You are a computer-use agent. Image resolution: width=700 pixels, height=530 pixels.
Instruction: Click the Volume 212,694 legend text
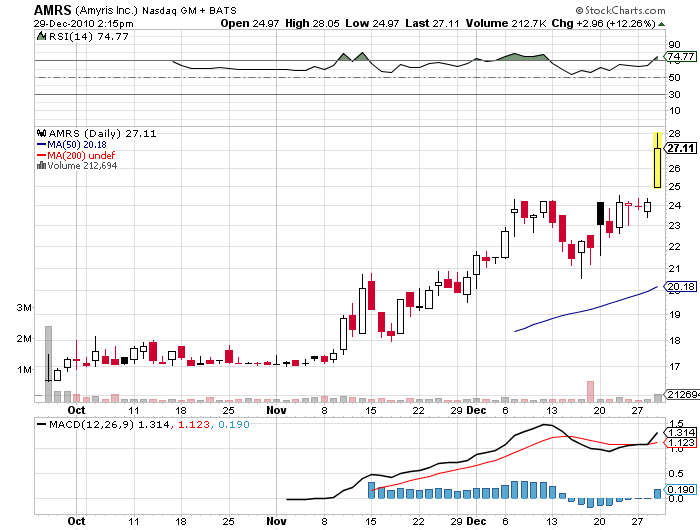[x=82, y=166]
